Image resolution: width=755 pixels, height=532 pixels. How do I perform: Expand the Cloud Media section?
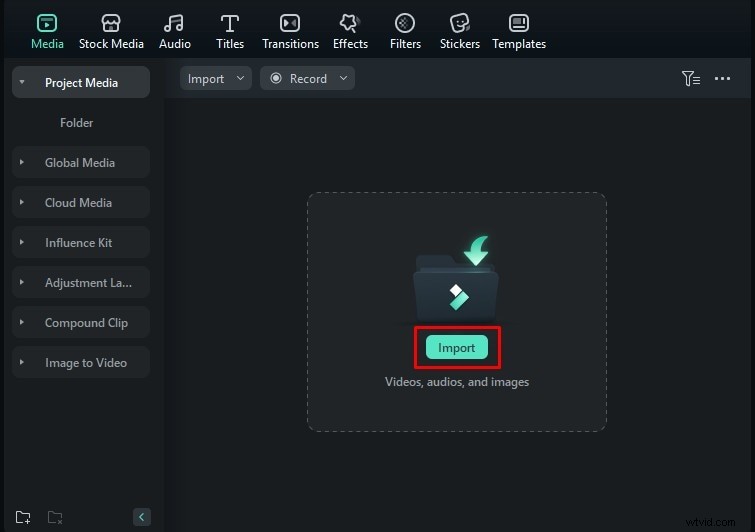click(x=80, y=203)
